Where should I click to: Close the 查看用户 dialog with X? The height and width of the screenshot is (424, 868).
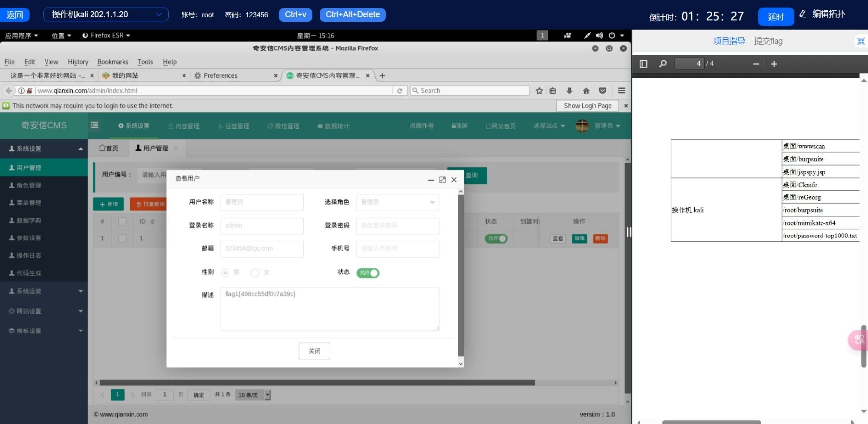[x=454, y=180]
